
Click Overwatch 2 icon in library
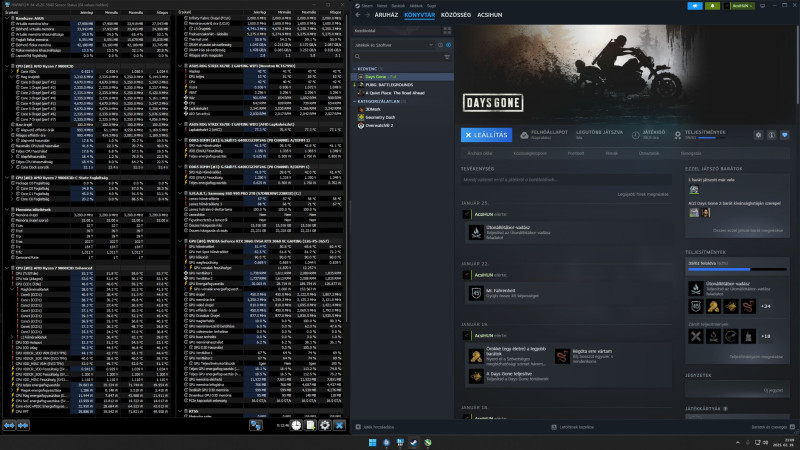point(361,126)
